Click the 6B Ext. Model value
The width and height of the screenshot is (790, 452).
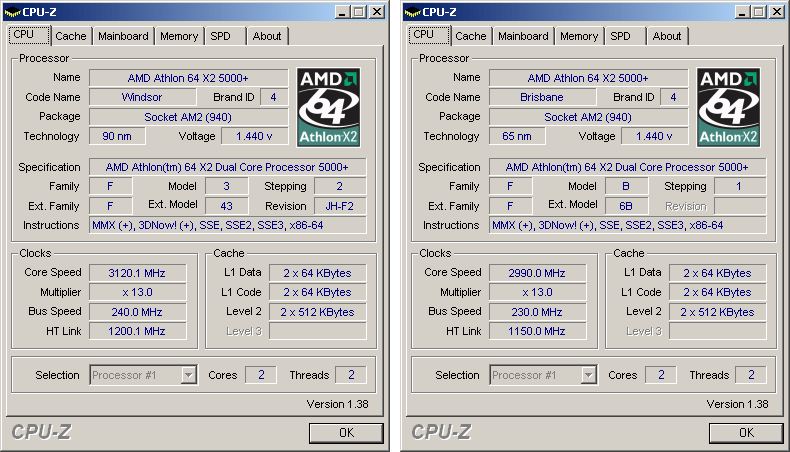click(x=626, y=206)
